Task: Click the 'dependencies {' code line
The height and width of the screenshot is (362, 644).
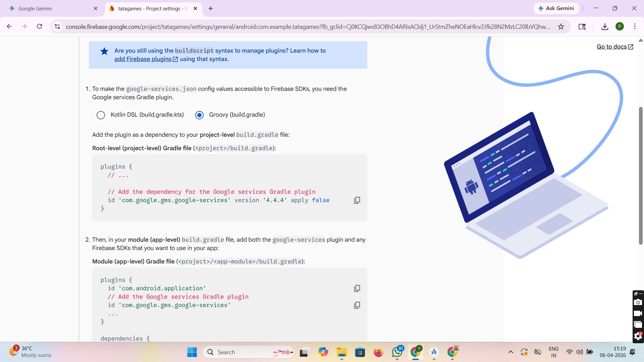Action: [x=125, y=338]
